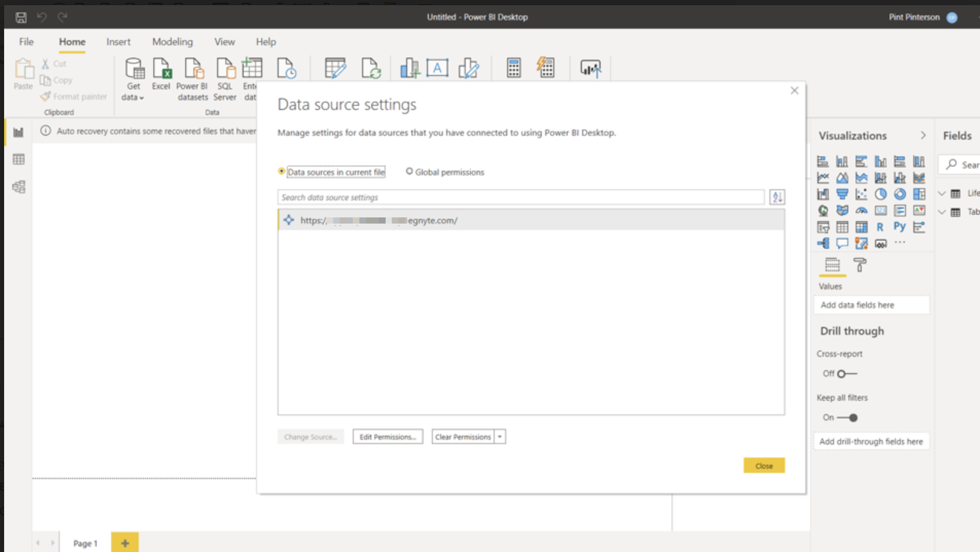
Task: Open the Home ribbon tab
Action: [x=72, y=42]
